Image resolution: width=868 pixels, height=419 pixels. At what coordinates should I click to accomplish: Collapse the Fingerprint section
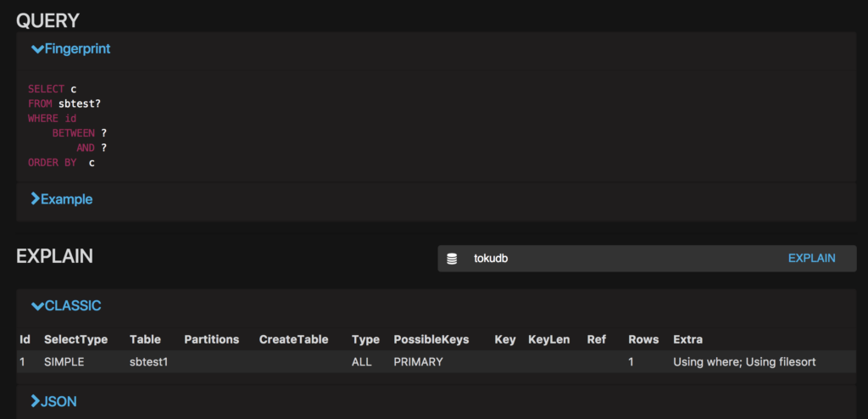[x=71, y=49]
